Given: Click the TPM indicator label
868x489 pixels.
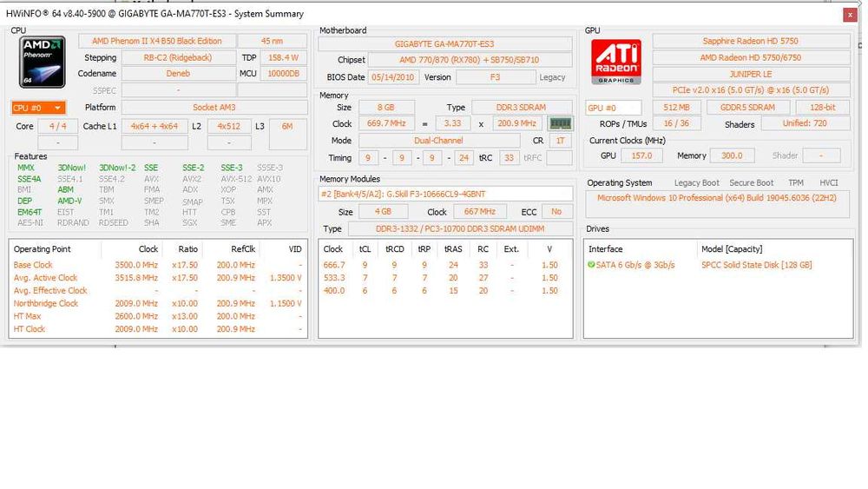Looking at the screenshot, I should 796,182.
